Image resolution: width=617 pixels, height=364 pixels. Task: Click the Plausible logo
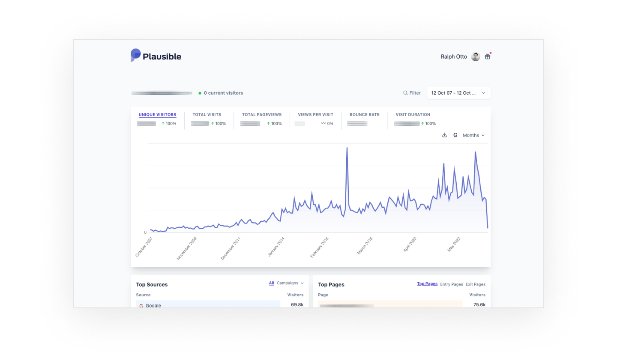click(x=156, y=56)
